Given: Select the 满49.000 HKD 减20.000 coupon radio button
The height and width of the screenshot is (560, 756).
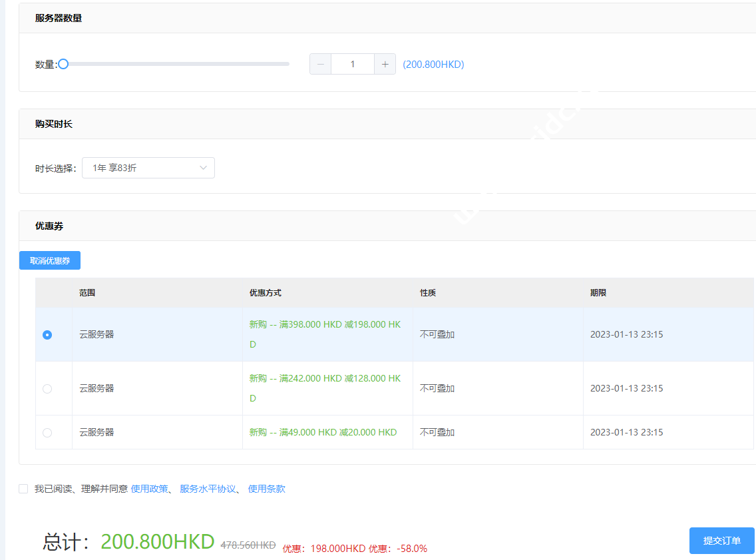Looking at the screenshot, I should pyautogui.click(x=47, y=433).
